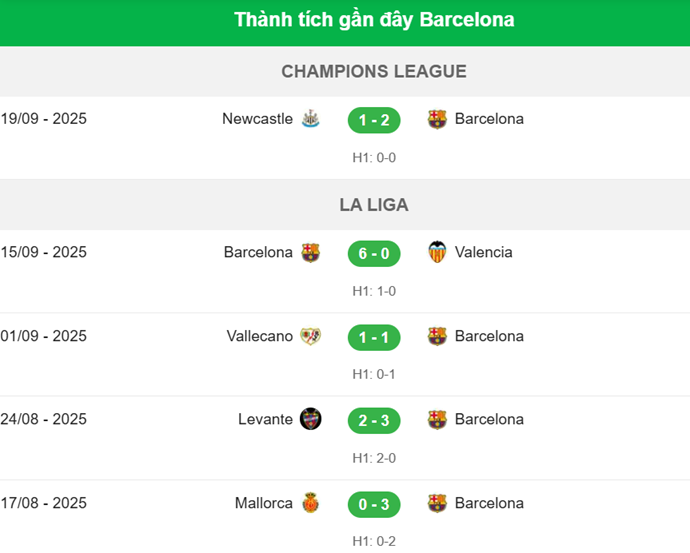The image size is (690, 553).
Task: Select the LA LIGA section header
Action: [x=374, y=205]
